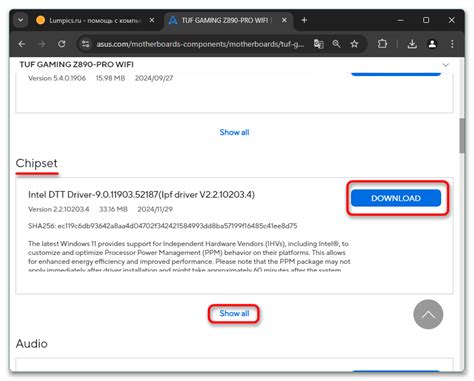
Task: Bookmark this page with the star
Action: (x=354, y=44)
